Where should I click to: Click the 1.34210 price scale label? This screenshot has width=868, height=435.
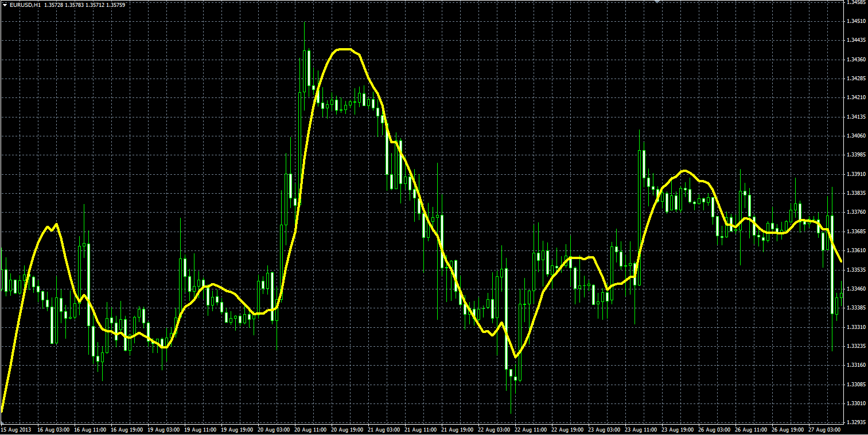point(856,97)
